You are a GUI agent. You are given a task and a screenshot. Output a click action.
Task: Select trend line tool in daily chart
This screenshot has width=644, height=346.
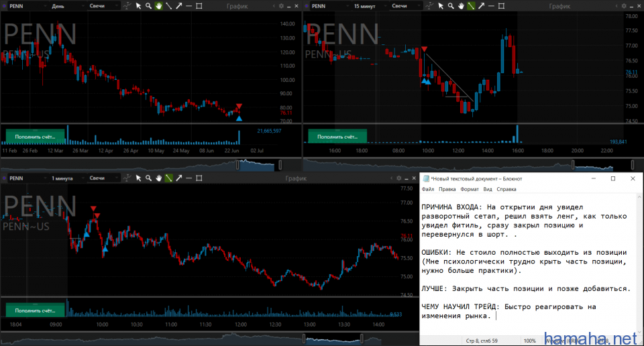(169, 6)
